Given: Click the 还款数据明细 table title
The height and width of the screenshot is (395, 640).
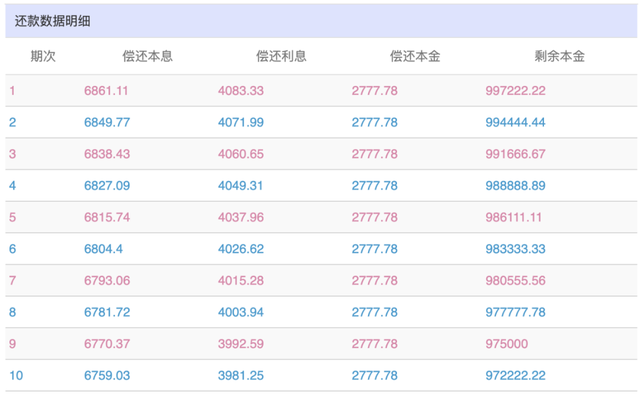Looking at the screenshot, I should (x=53, y=21).
